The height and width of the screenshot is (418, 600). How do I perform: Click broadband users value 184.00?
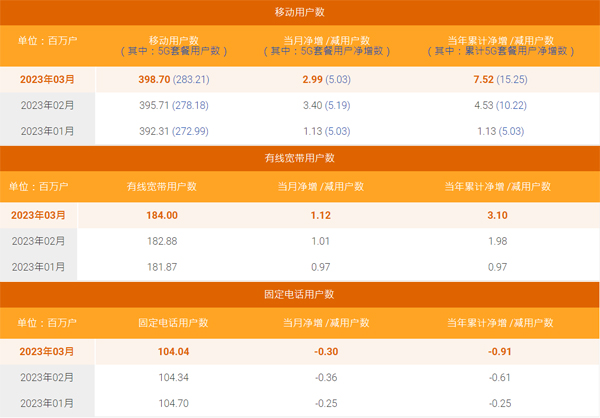click(162, 215)
